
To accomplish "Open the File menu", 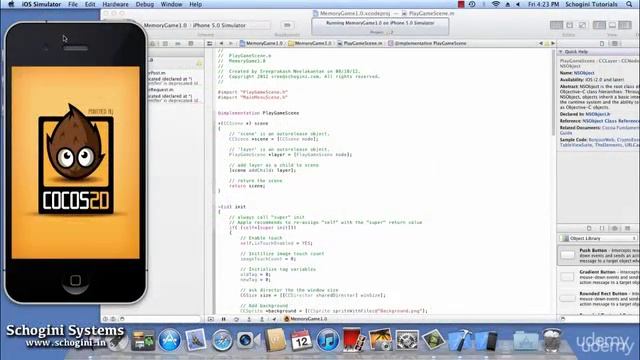I will pyautogui.click(x=73, y=4).
